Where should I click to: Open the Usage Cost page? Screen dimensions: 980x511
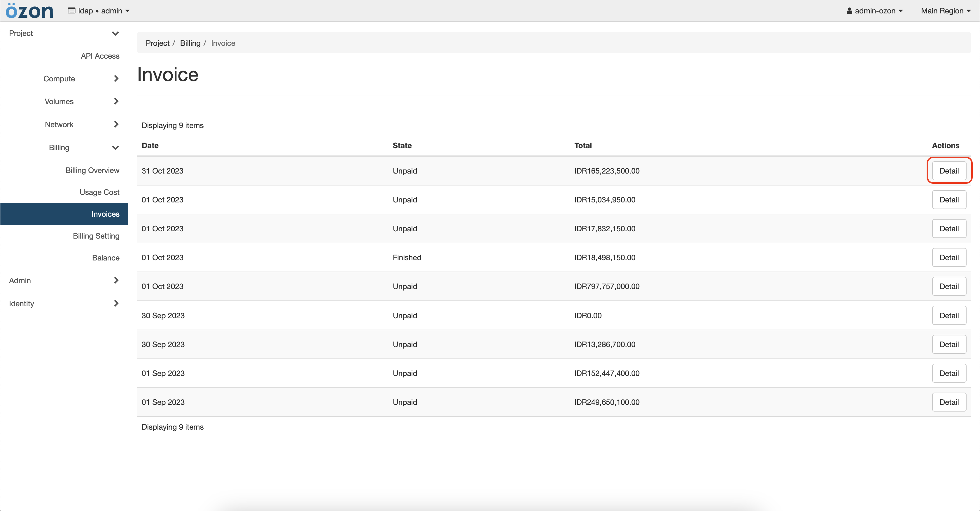tap(99, 192)
